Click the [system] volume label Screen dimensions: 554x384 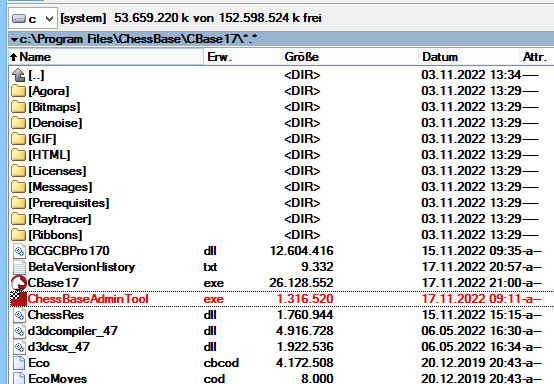tap(83, 18)
